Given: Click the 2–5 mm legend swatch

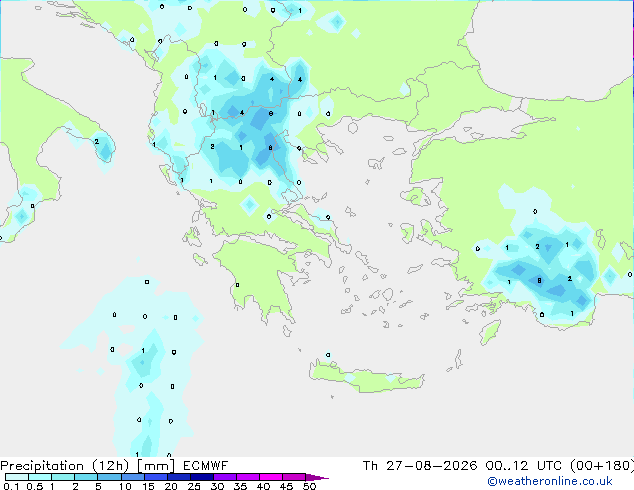Looking at the screenshot, I should [x=86, y=477].
